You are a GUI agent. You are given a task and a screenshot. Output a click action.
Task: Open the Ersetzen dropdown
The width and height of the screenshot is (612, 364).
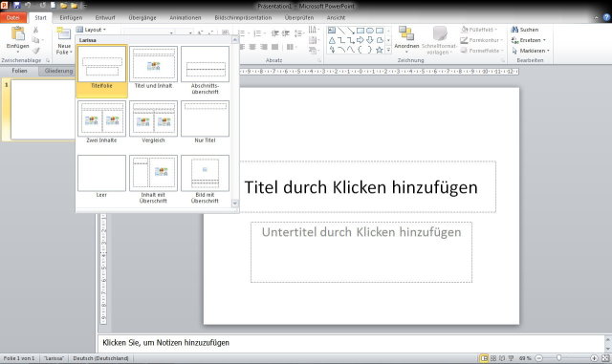point(529,40)
